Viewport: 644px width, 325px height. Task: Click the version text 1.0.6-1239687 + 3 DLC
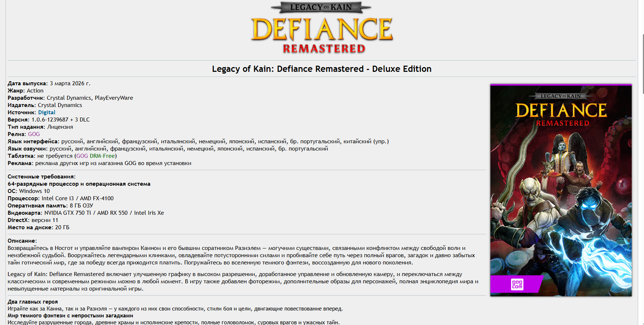click(61, 120)
